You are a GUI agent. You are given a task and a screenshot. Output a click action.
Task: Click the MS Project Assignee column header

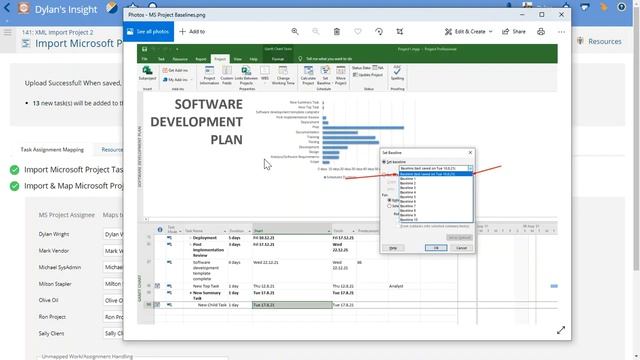click(x=67, y=215)
